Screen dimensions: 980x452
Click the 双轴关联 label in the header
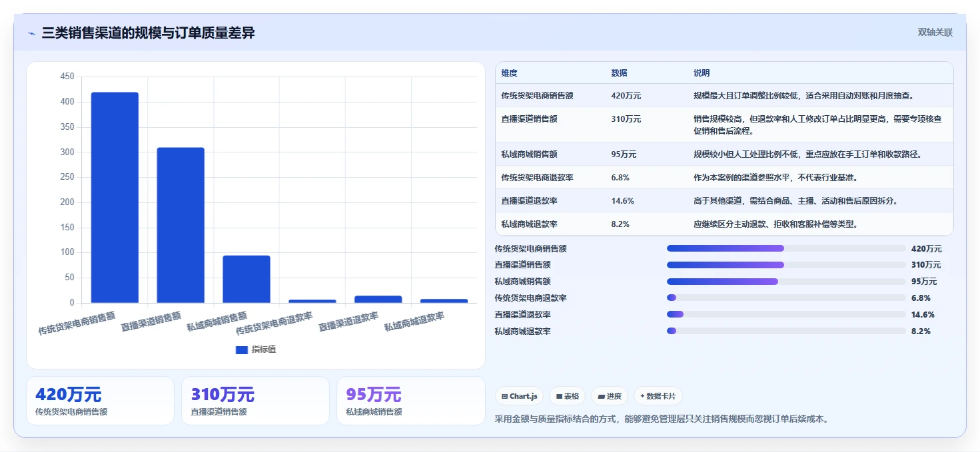click(x=935, y=32)
